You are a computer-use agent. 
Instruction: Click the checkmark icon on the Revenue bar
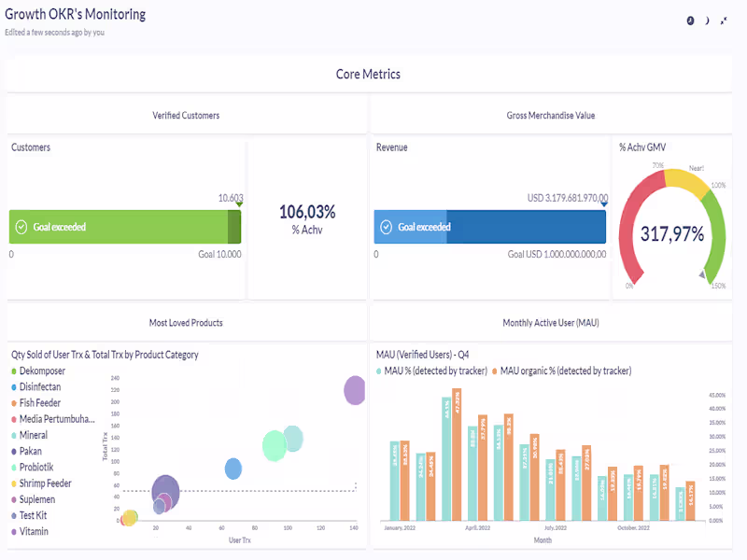[386, 227]
